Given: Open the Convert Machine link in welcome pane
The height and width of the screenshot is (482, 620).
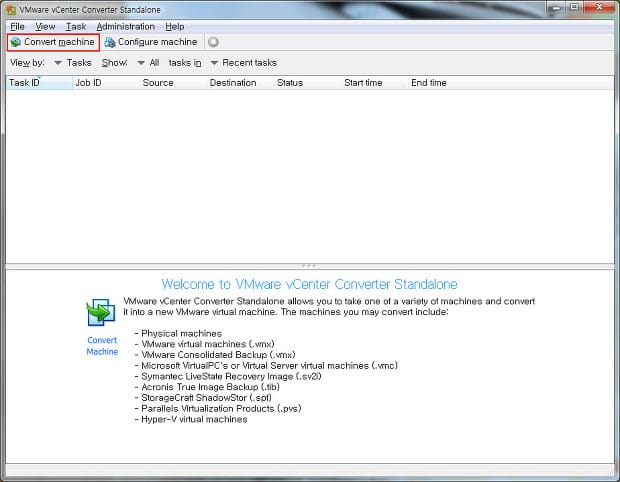Looking at the screenshot, I should (x=102, y=346).
